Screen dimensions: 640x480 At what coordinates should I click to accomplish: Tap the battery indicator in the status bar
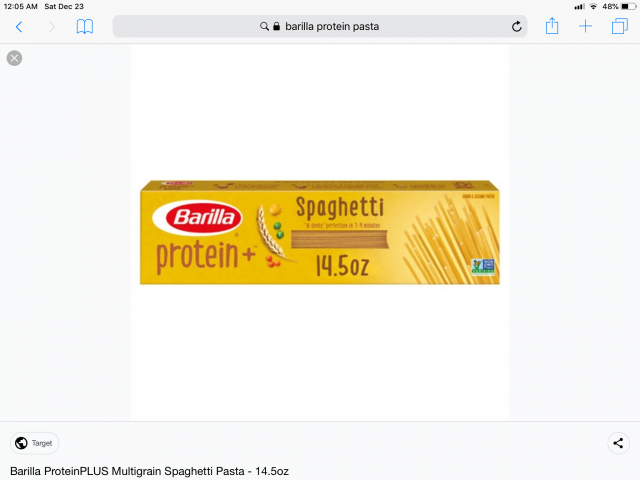tap(628, 7)
